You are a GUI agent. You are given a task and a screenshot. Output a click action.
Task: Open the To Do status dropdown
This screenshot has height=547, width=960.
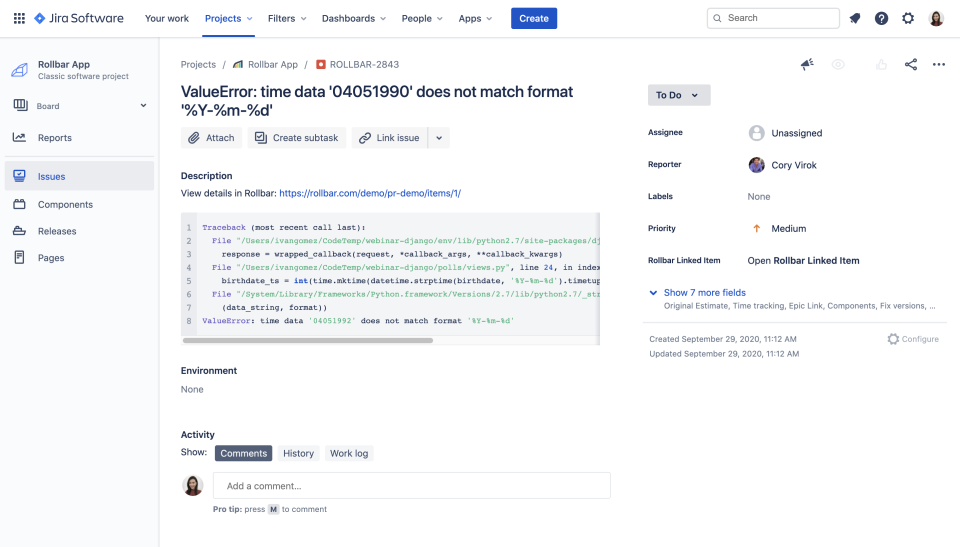(x=679, y=95)
